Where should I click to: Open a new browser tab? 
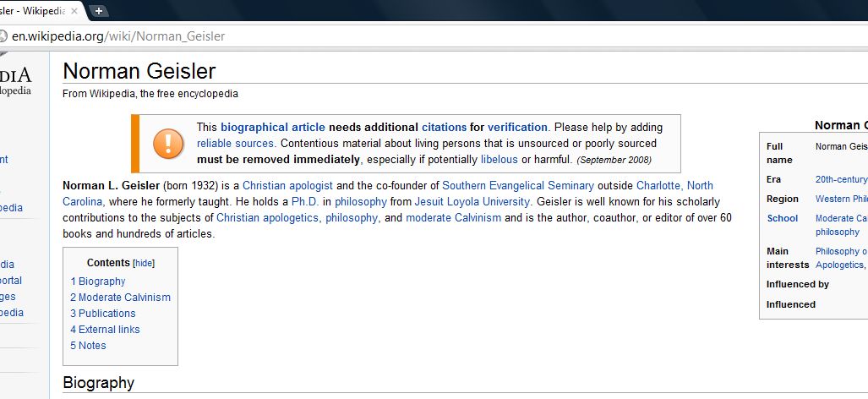point(99,10)
